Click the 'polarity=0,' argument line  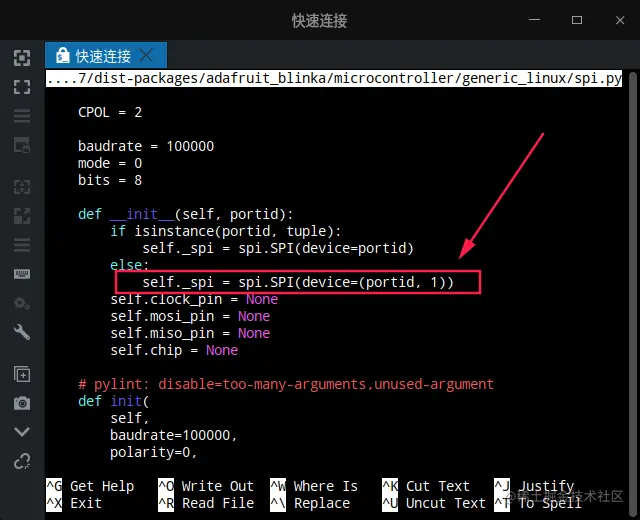153,452
